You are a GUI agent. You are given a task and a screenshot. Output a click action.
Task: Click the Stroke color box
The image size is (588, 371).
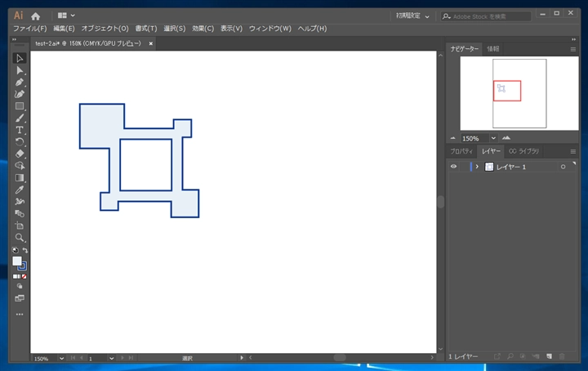pos(23,266)
